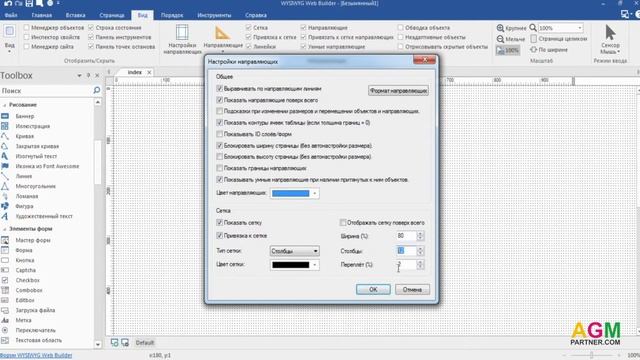Collapse the Рисование group in Toolbox
Screen dimensions: 640x360
[5, 105]
